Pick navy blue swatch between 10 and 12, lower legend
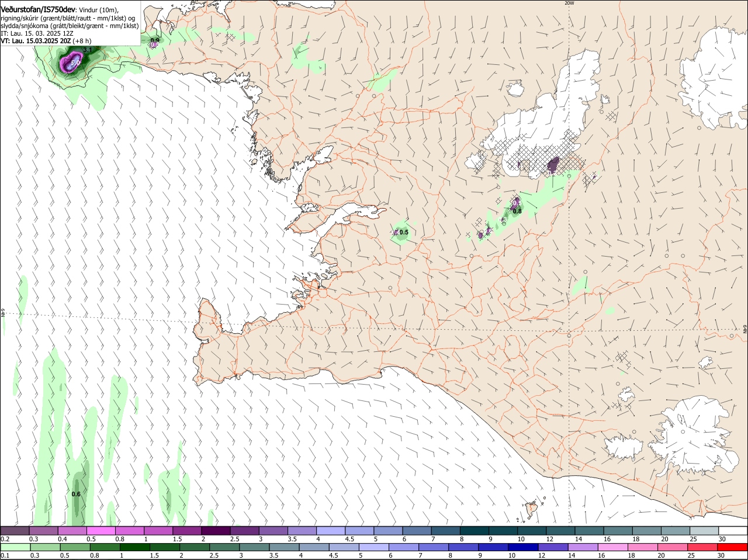The width and height of the screenshot is (748, 560). [522, 547]
